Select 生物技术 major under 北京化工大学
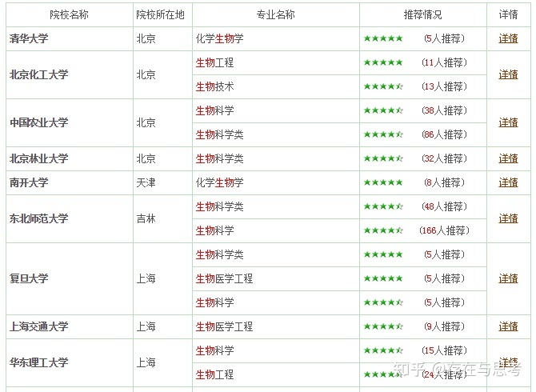 [x=214, y=87]
